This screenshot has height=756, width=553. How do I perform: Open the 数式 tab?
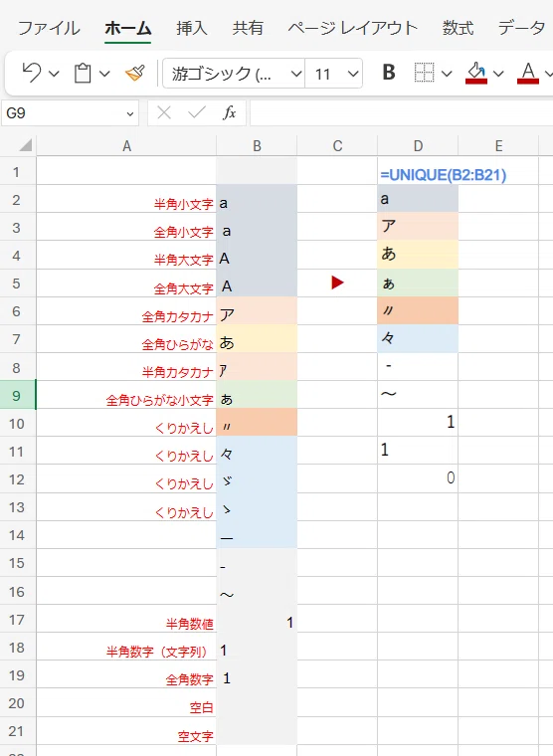459,28
